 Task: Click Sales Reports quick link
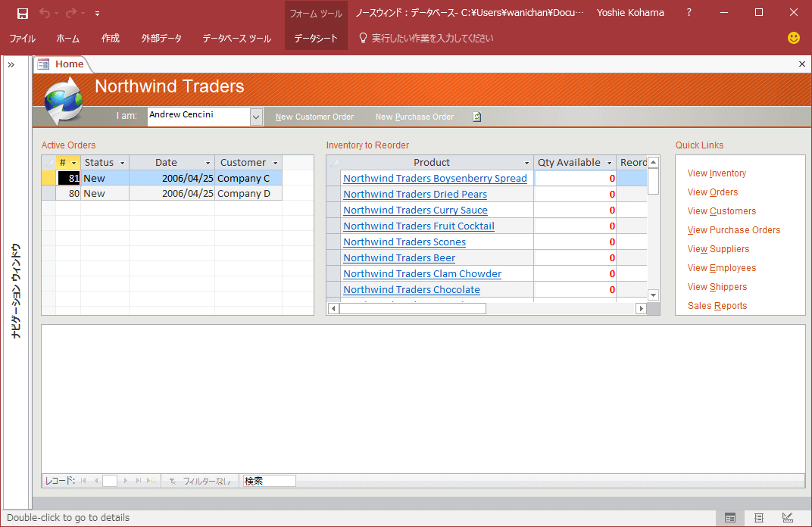pos(717,306)
